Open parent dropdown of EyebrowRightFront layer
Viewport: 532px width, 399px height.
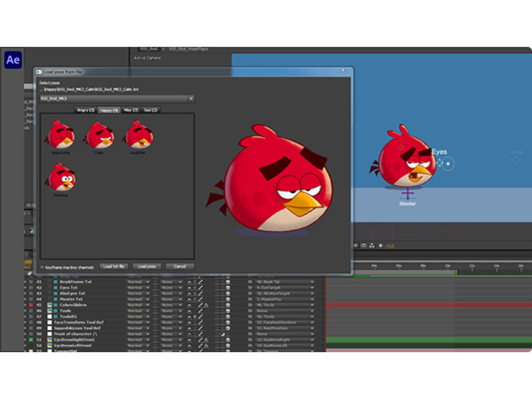tap(284, 339)
